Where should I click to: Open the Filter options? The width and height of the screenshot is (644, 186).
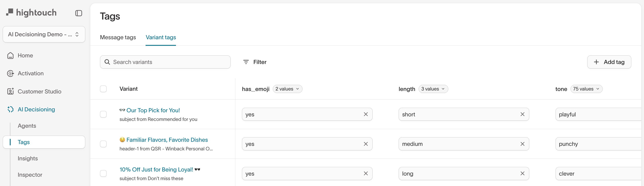click(255, 62)
